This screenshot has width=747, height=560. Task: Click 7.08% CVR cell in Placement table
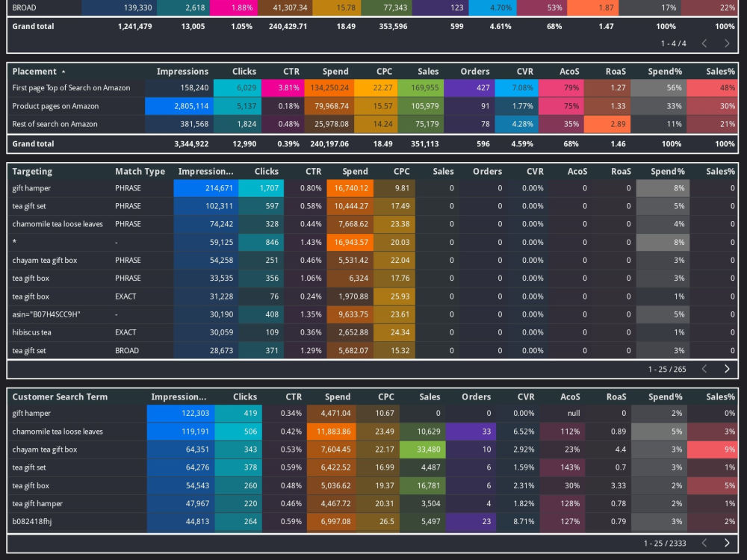point(516,87)
